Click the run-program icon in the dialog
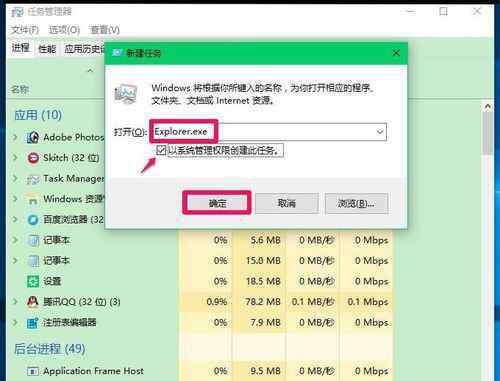This screenshot has height=381, width=500. coord(126,93)
